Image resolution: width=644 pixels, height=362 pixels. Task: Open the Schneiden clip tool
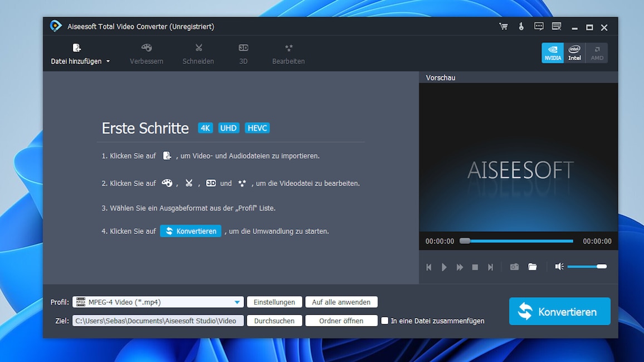pyautogui.click(x=198, y=54)
